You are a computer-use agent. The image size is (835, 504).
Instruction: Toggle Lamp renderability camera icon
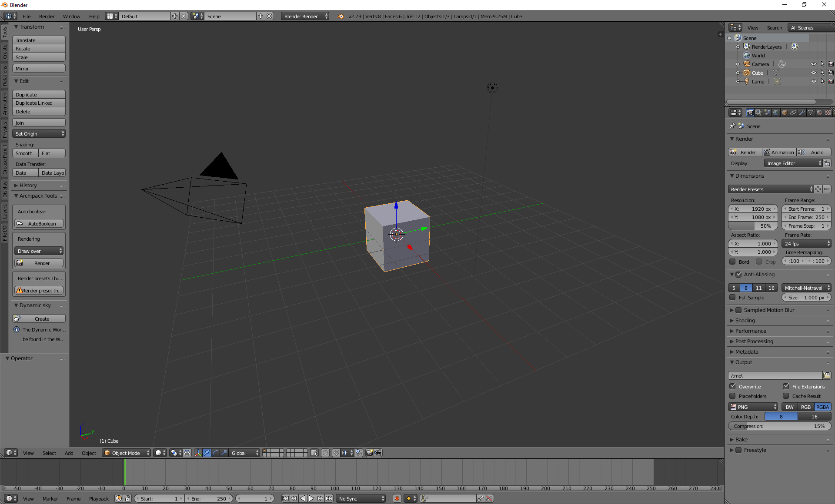[831, 81]
